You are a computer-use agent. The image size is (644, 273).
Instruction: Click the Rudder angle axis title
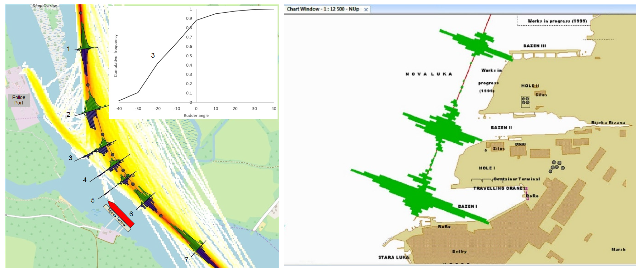196,115
